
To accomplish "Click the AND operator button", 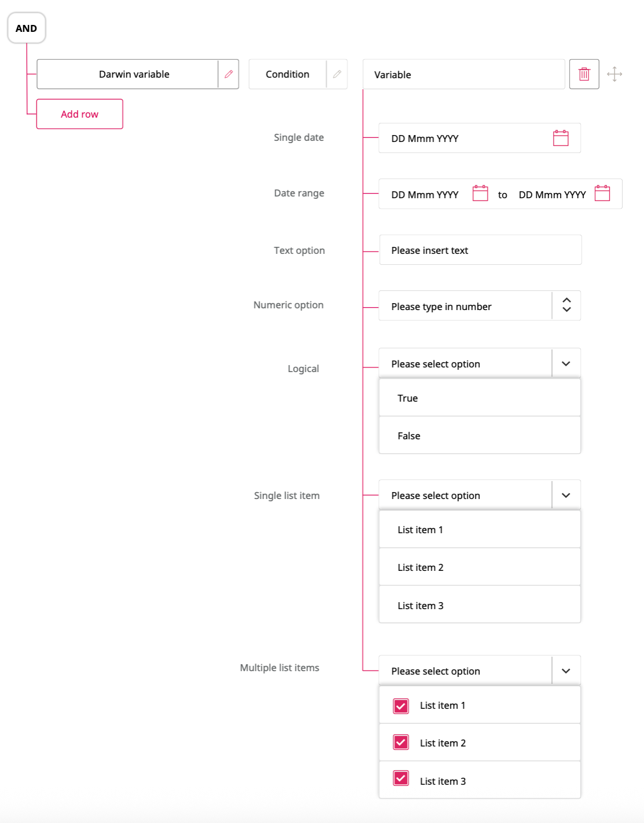I will coord(26,28).
